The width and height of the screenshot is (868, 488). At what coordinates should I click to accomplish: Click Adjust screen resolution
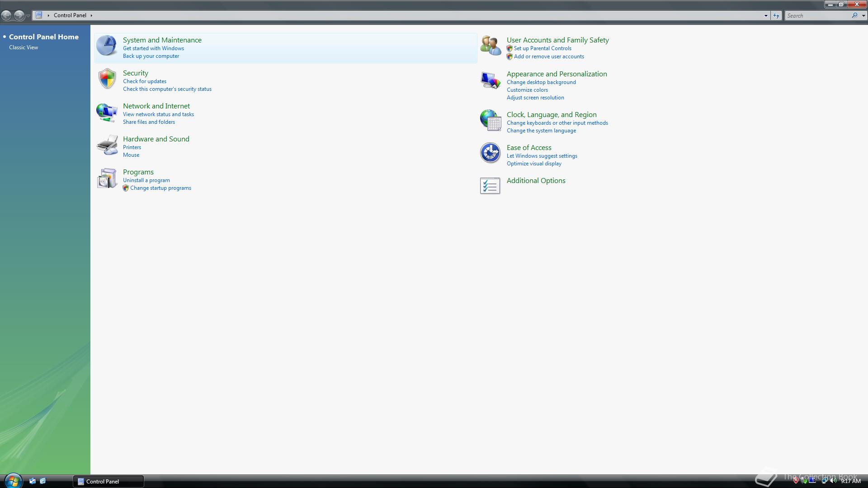point(535,98)
